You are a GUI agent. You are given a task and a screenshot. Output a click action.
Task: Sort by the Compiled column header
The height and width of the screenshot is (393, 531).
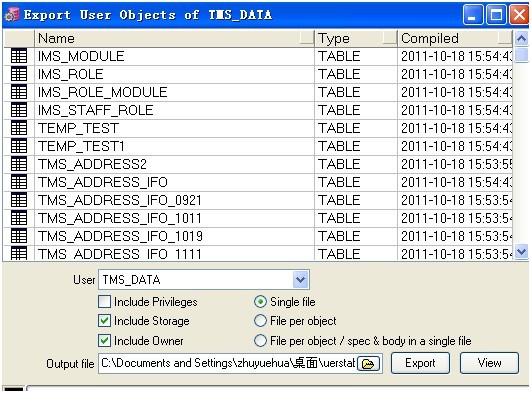(x=455, y=38)
